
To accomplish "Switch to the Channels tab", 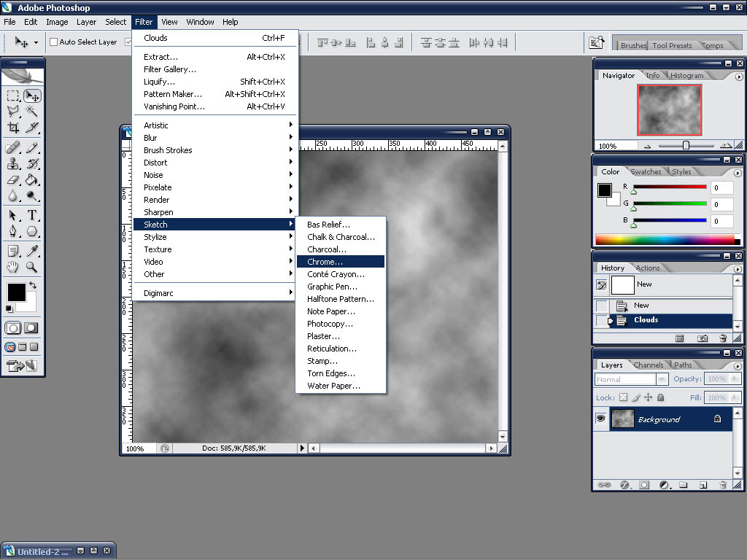I will (648, 365).
